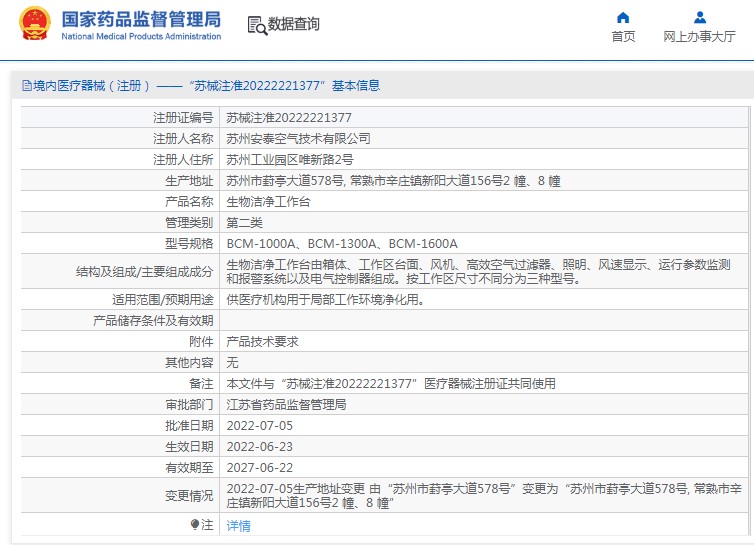Click the 型号规格 label

[189, 244]
